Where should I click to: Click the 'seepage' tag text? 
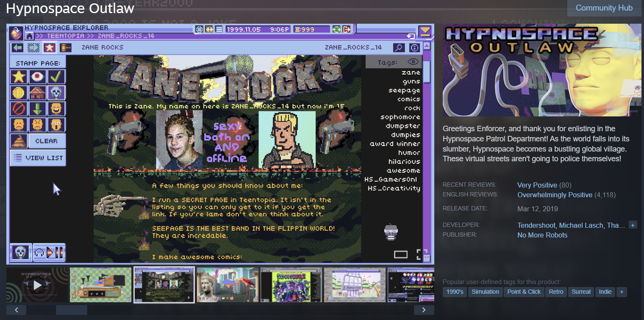404,90
